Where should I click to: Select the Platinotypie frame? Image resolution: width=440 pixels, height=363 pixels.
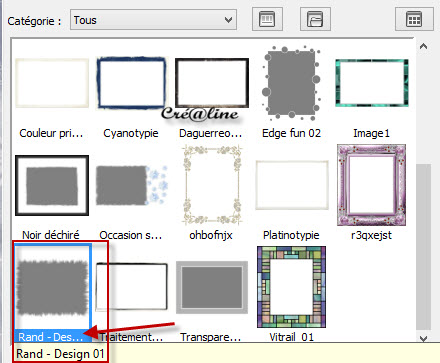[x=292, y=185]
